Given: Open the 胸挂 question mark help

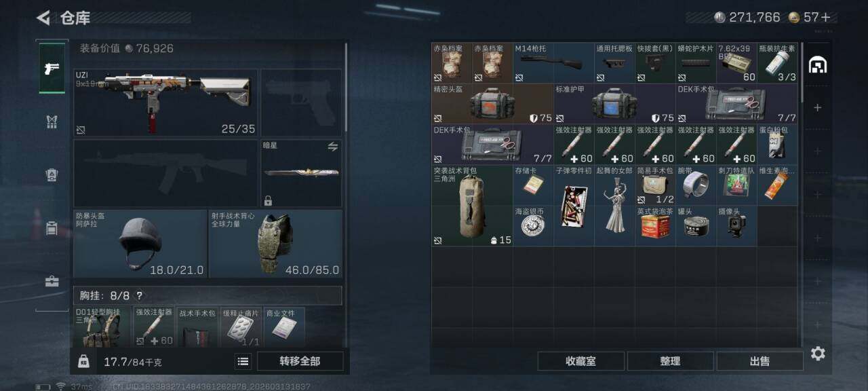Looking at the screenshot, I should (139, 296).
